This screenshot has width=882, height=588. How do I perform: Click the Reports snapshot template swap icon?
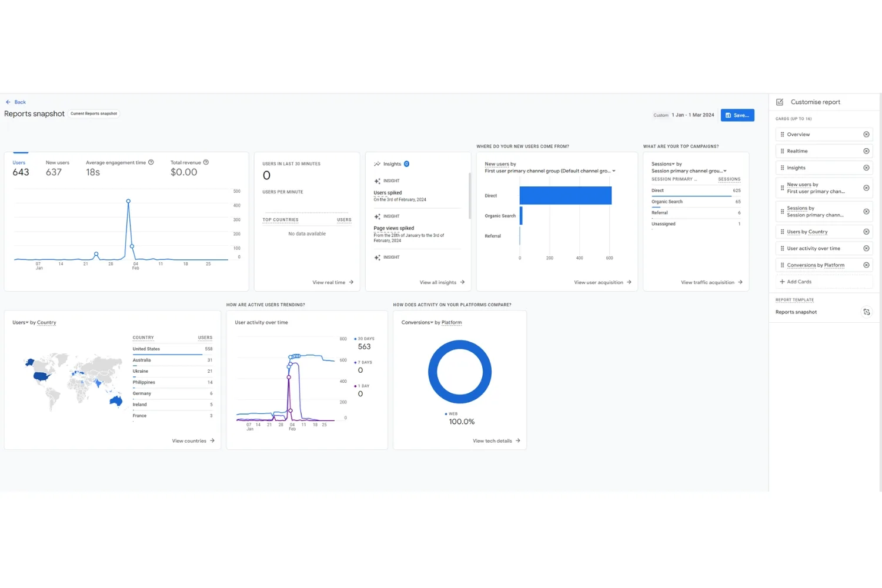pyautogui.click(x=866, y=312)
